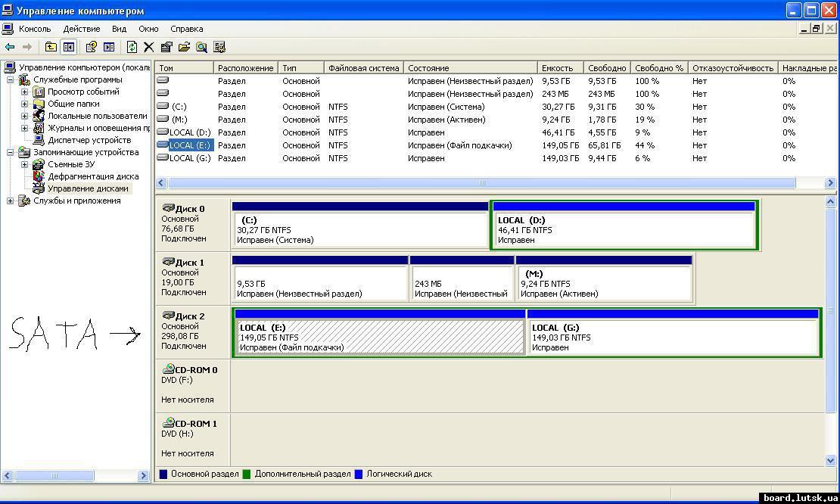Select Дефрагментация диска in the tree
The height and width of the screenshot is (504, 840).
tap(92, 176)
